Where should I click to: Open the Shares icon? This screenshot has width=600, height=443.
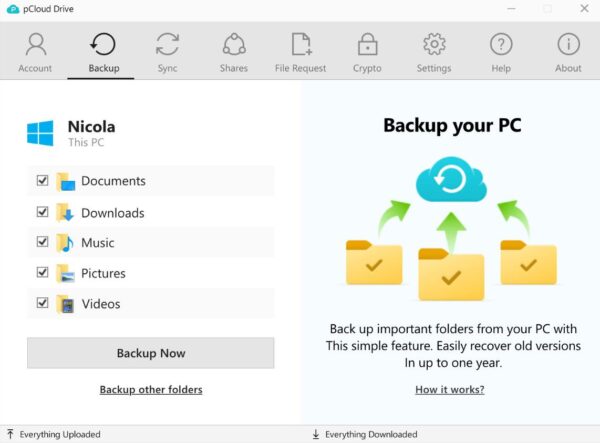[x=234, y=46]
